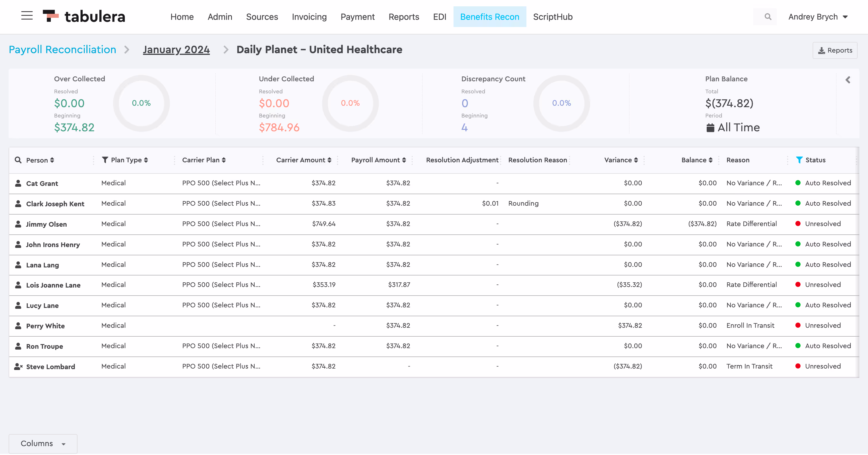
Task: Click the $(374.82) plan balance total
Action: point(729,103)
